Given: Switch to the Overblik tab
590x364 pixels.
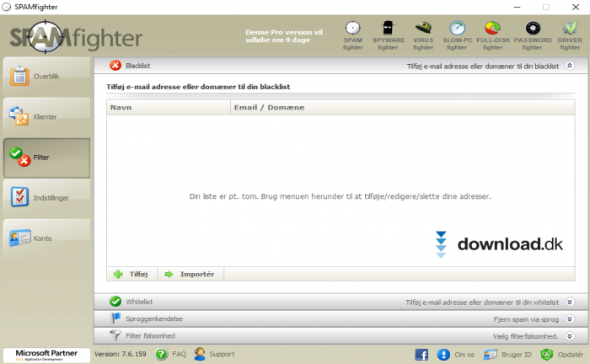Looking at the screenshot, I should (x=46, y=78).
